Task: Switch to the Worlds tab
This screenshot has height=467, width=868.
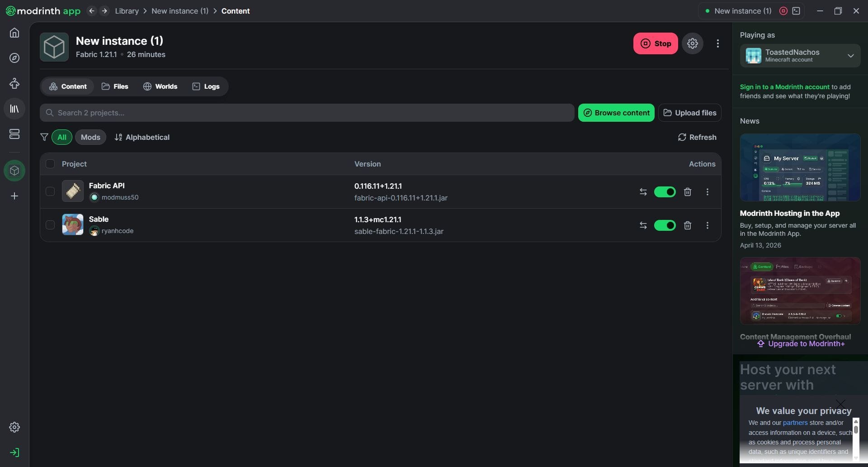Action: [160, 86]
